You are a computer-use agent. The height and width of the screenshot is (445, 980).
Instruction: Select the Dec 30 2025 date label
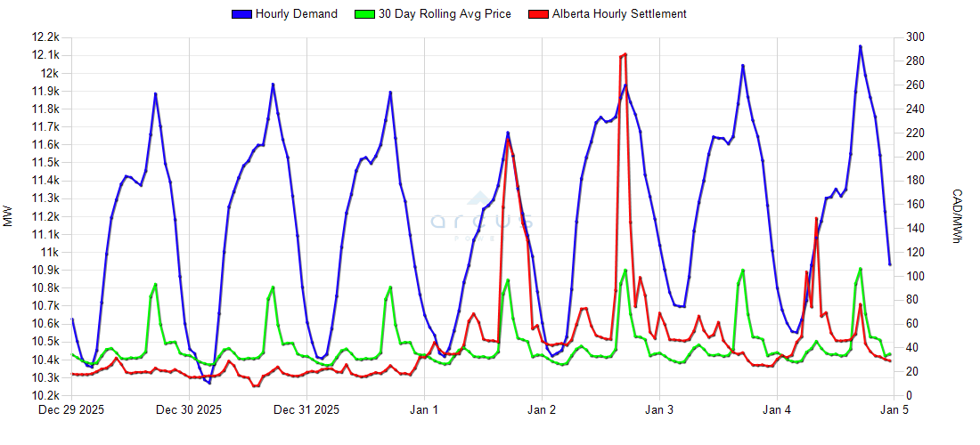(189, 410)
